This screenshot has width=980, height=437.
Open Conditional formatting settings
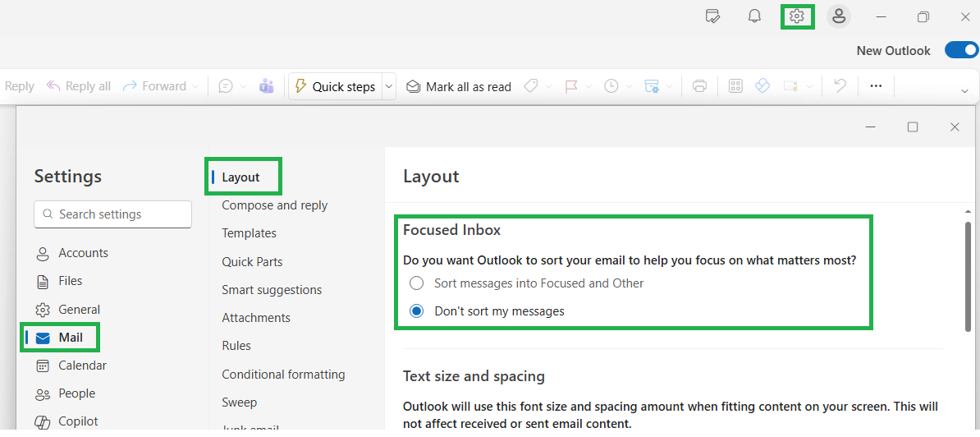[x=283, y=375]
